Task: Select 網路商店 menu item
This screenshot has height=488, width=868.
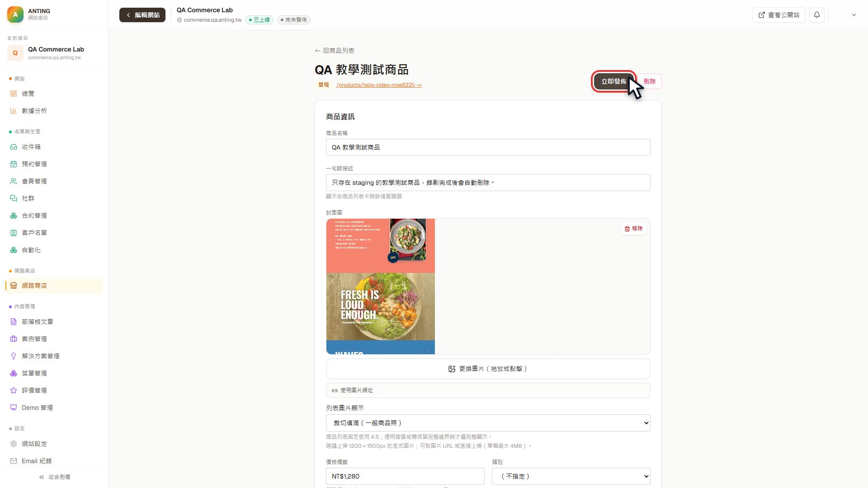Action: pos(54,286)
